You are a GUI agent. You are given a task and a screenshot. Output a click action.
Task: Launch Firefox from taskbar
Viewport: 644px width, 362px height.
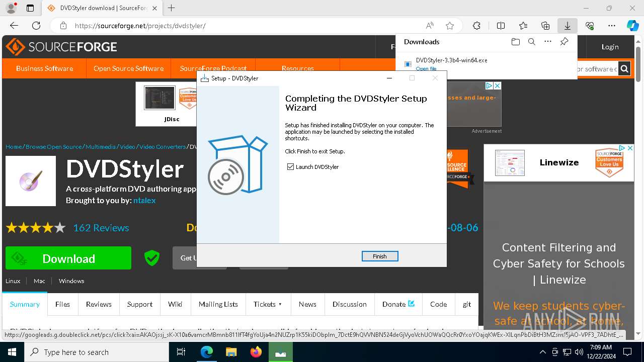pyautogui.click(x=256, y=352)
